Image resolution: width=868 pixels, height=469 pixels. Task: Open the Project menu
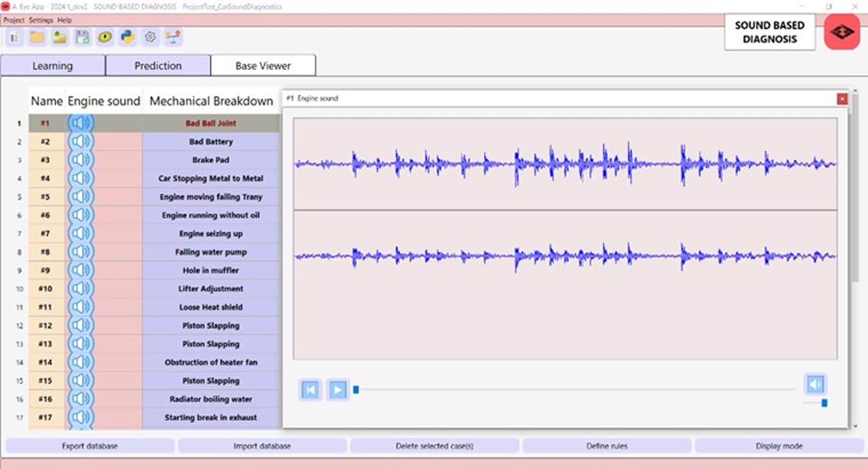point(14,20)
